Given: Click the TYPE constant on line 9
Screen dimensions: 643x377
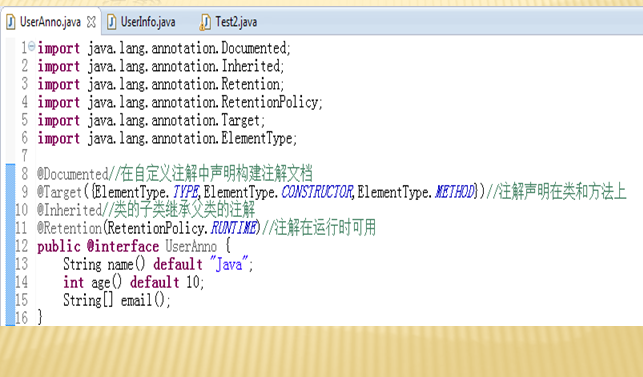Looking at the screenshot, I should click(186, 192).
